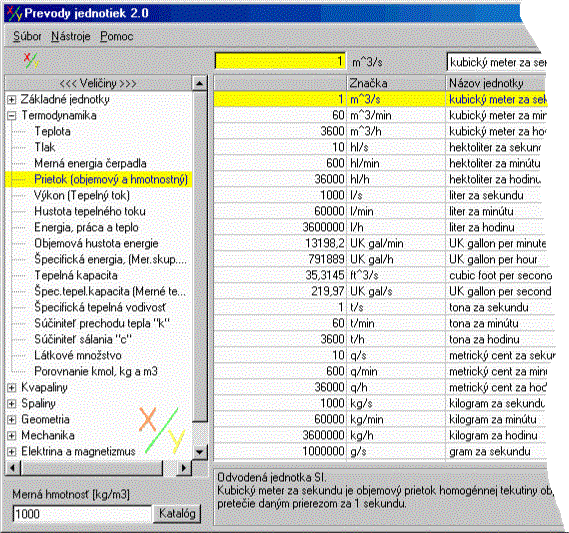Image resolution: width=569 pixels, height=533 pixels.
Task: Open the Pomoc menu
Action: click(x=116, y=36)
